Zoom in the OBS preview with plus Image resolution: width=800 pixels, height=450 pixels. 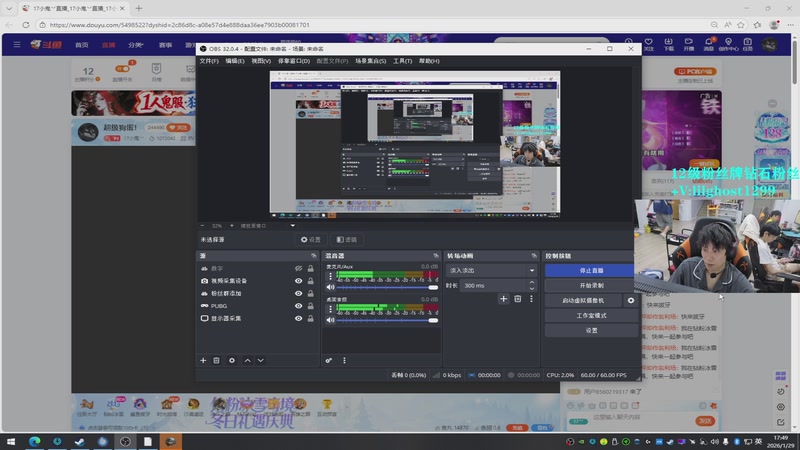232,226
